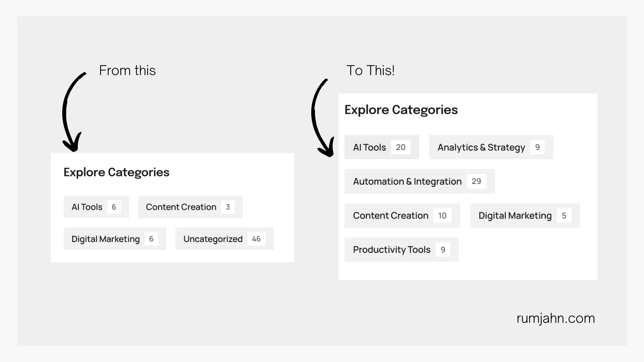
Task: Click the right Explore Categories heading
Action: (x=401, y=110)
